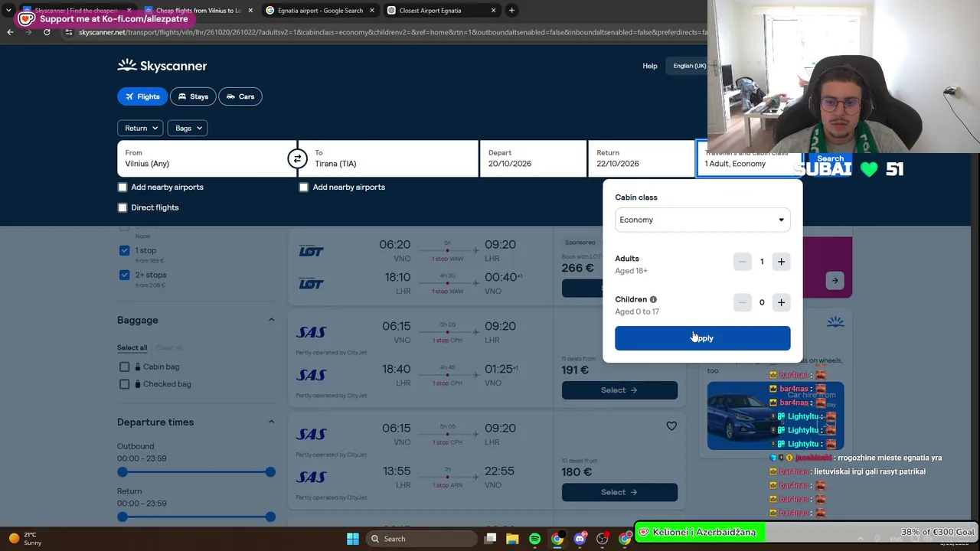
Task: Click the car hire ad thumbnail
Action: [776, 416]
